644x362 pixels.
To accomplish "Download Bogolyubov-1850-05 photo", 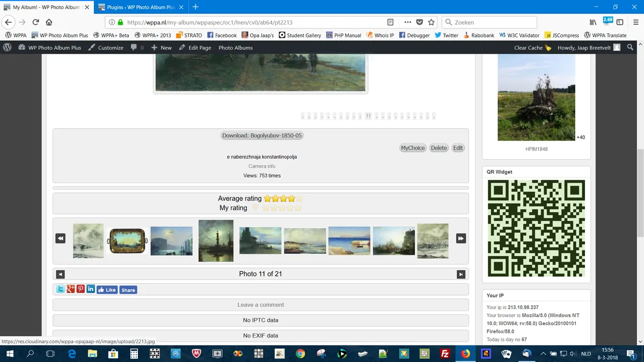I will (x=262, y=136).
